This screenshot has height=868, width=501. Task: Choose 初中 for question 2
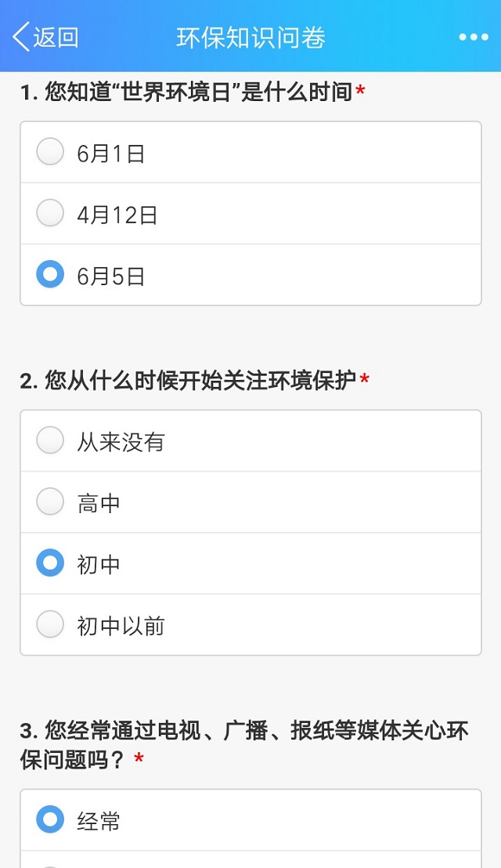tap(49, 562)
